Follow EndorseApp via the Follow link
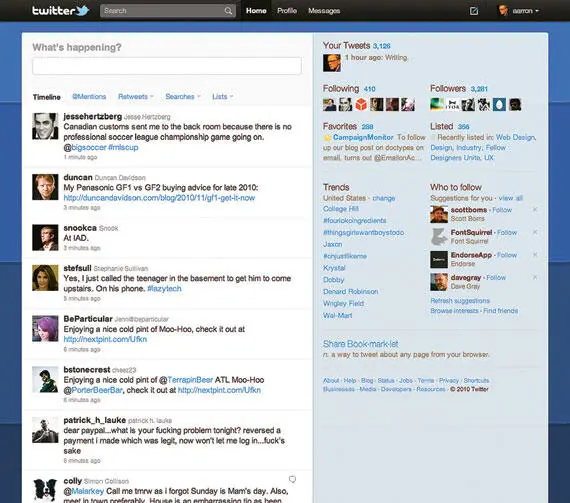 pos(507,255)
